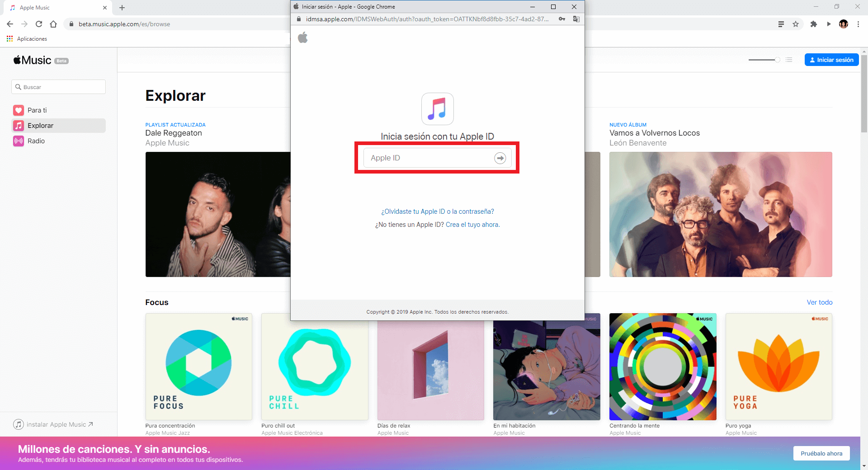Click main browser address bar URL
The image size is (868, 470).
[x=124, y=24]
